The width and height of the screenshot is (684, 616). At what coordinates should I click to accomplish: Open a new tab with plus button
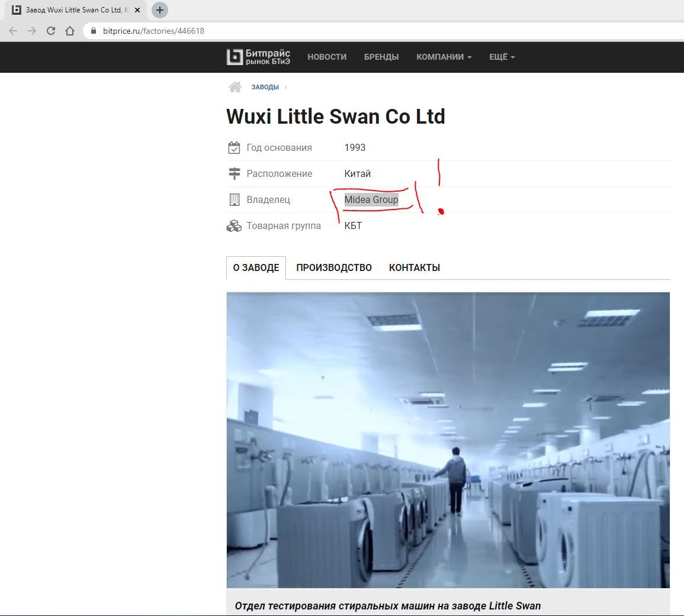(160, 10)
